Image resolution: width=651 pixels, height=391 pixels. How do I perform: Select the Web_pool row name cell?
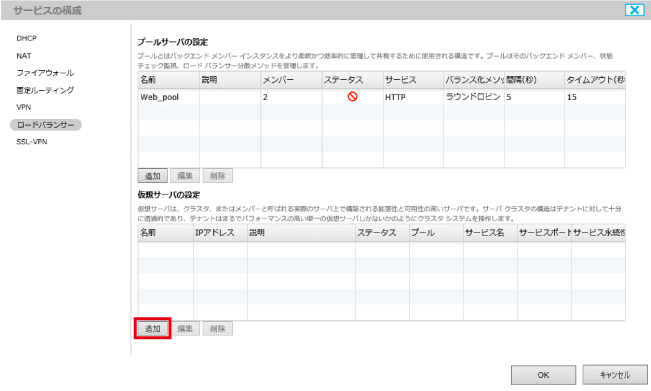[x=169, y=97]
